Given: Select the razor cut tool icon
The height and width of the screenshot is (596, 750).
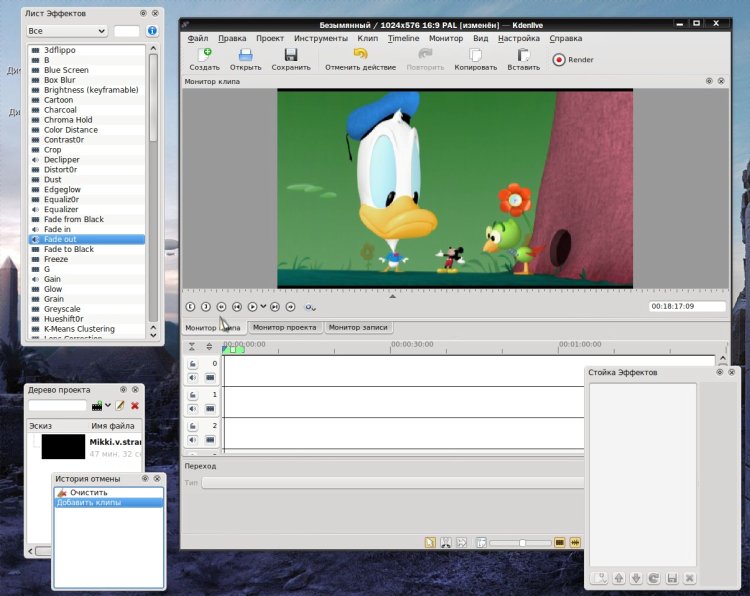Looking at the screenshot, I should pyautogui.click(x=445, y=542).
